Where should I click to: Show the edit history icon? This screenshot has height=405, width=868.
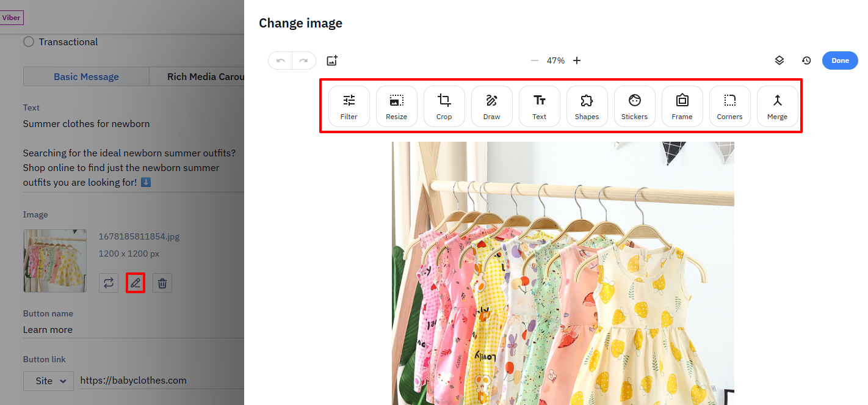(x=806, y=60)
